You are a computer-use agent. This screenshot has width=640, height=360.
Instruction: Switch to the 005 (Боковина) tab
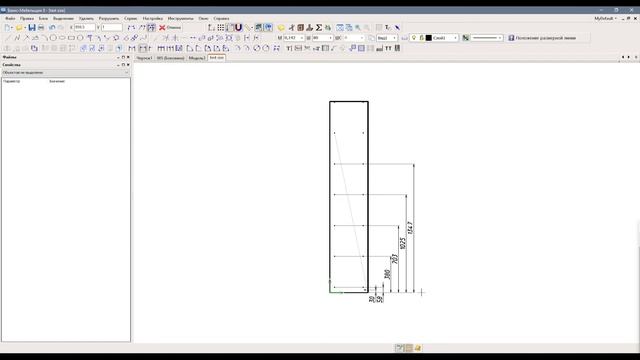(171, 58)
